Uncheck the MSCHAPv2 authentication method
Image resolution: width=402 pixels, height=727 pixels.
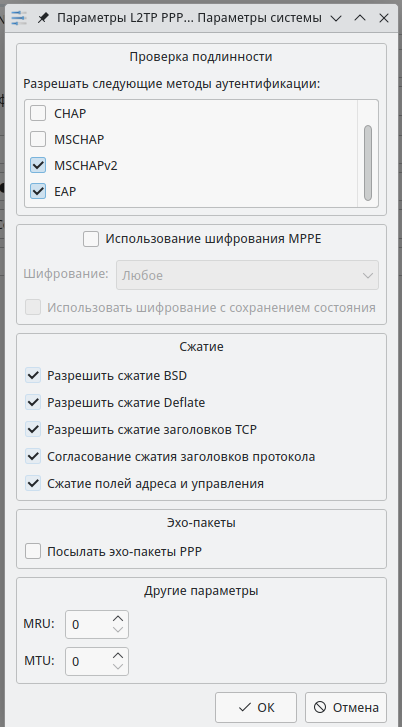coord(38,165)
